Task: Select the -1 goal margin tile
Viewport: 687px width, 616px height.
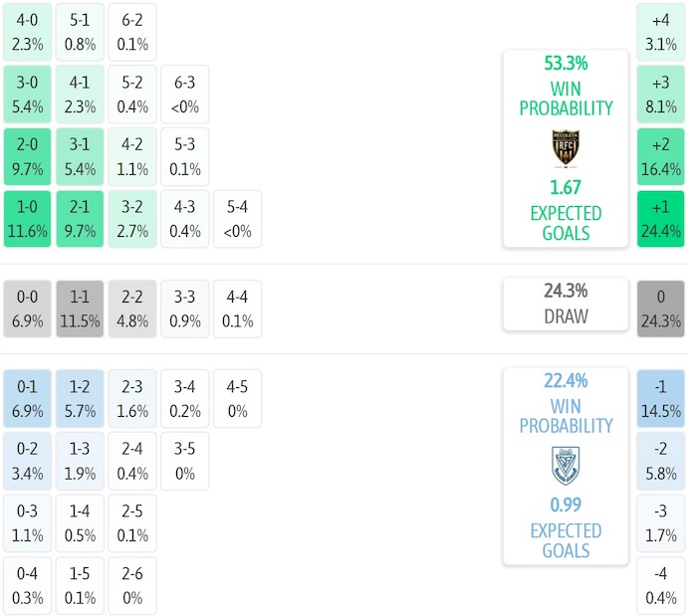Action: pyautogui.click(x=660, y=399)
